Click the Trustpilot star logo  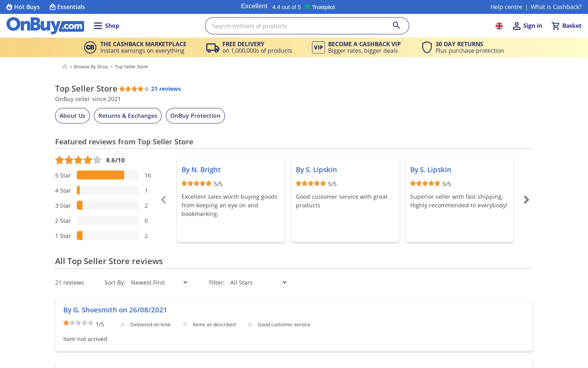308,6
